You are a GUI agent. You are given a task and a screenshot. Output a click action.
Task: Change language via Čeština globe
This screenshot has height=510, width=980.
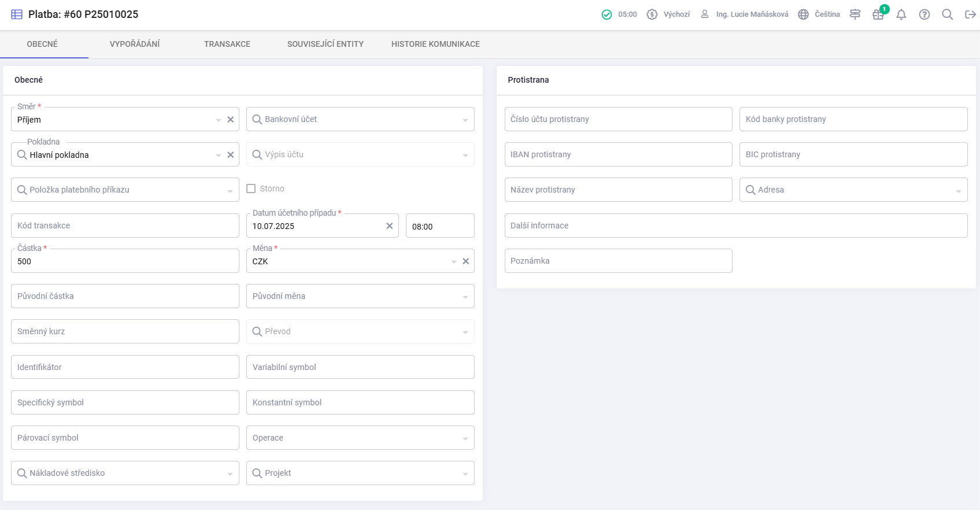(x=819, y=14)
